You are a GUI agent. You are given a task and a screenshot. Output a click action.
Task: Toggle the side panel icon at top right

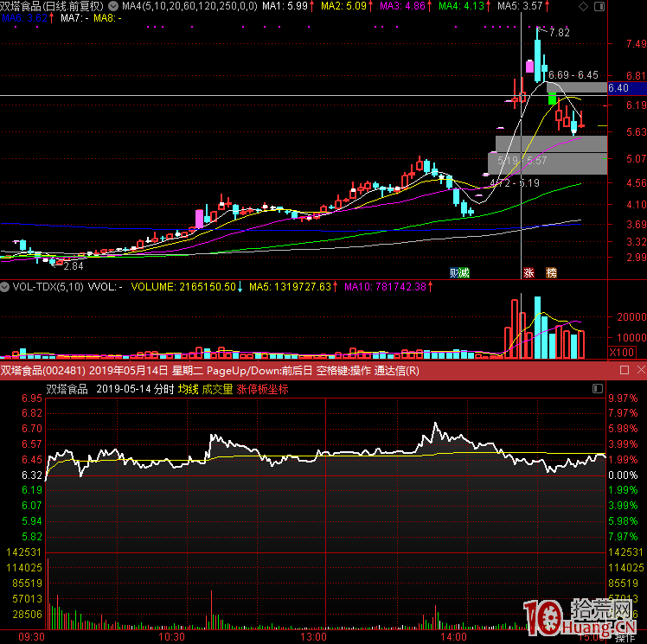(x=599, y=7)
